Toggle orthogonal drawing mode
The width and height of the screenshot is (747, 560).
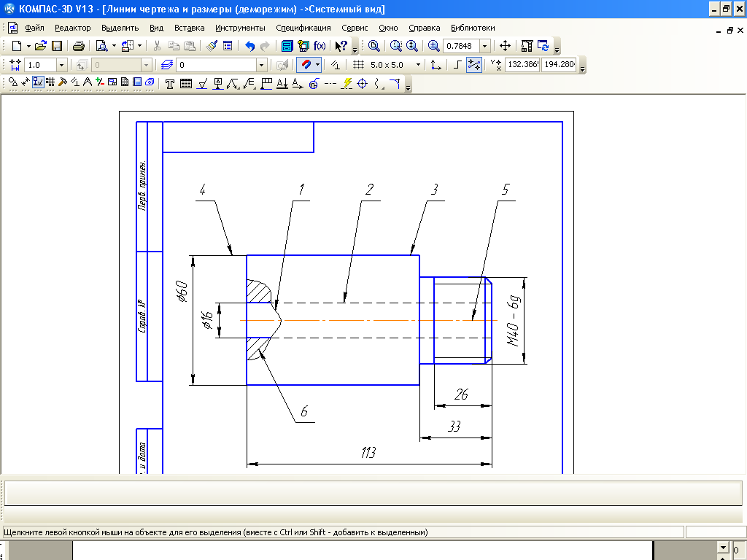click(457, 65)
